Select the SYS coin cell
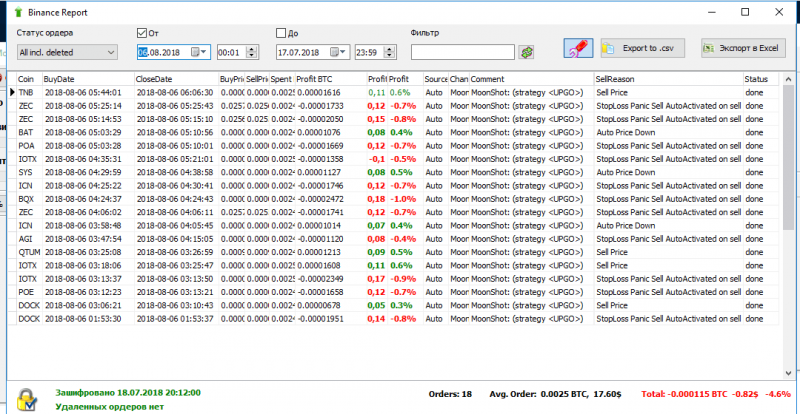The width and height of the screenshot is (800, 414). [29, 172]
